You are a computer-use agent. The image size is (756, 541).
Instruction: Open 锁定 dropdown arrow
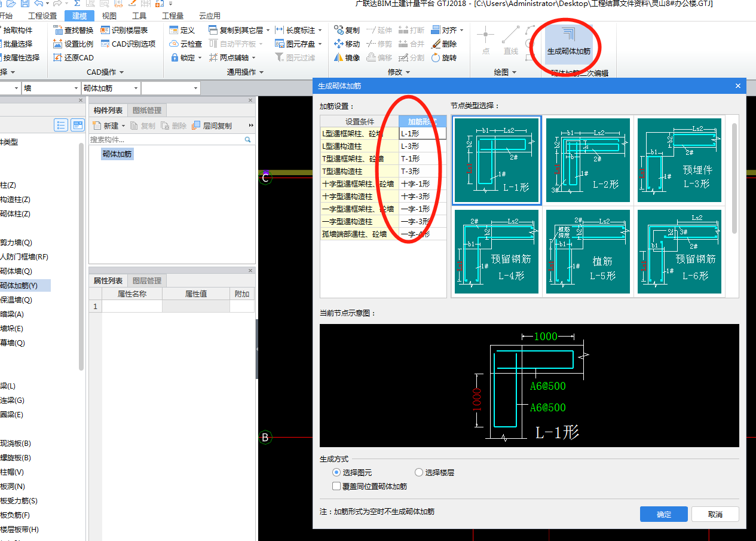point(200,58)
